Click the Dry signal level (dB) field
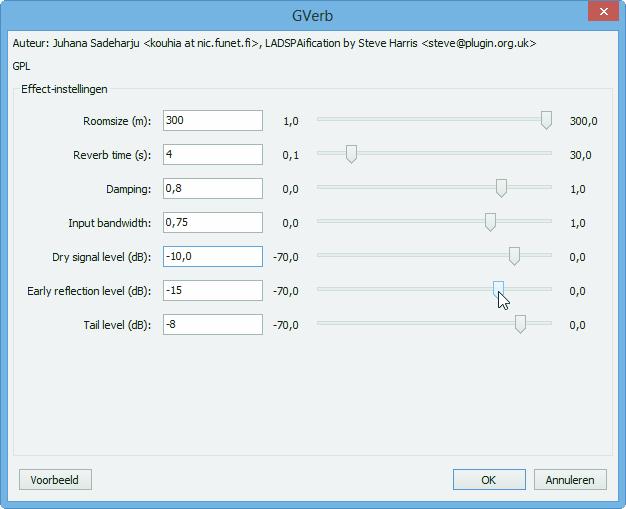Screen dimensions: 626x509 pos(212,257)
